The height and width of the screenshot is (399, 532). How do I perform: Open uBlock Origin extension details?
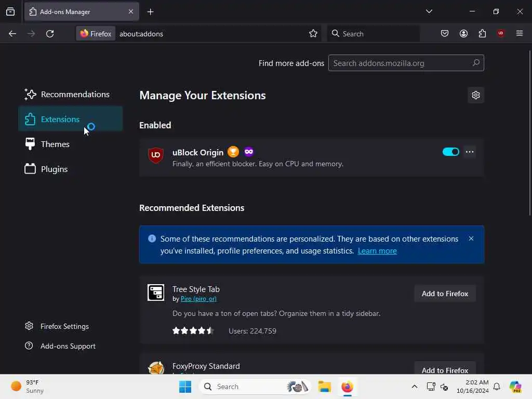pos(312,158)
